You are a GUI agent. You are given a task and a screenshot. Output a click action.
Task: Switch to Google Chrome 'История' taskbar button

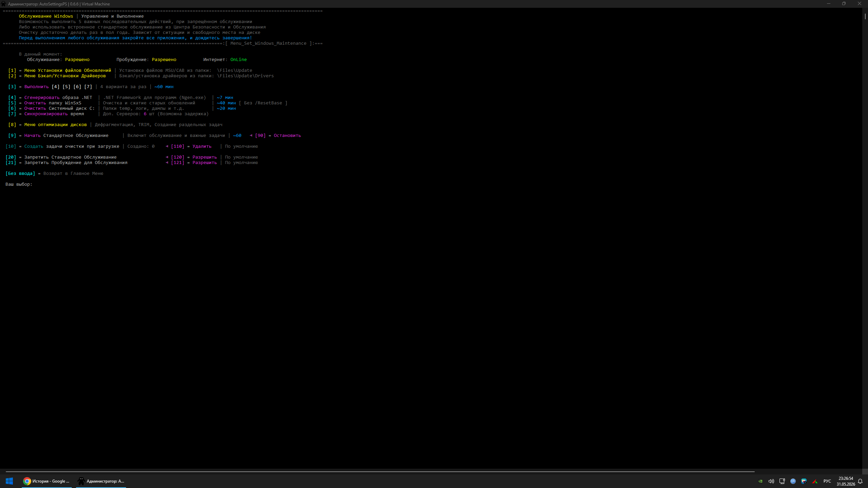(x=47, y=481)
